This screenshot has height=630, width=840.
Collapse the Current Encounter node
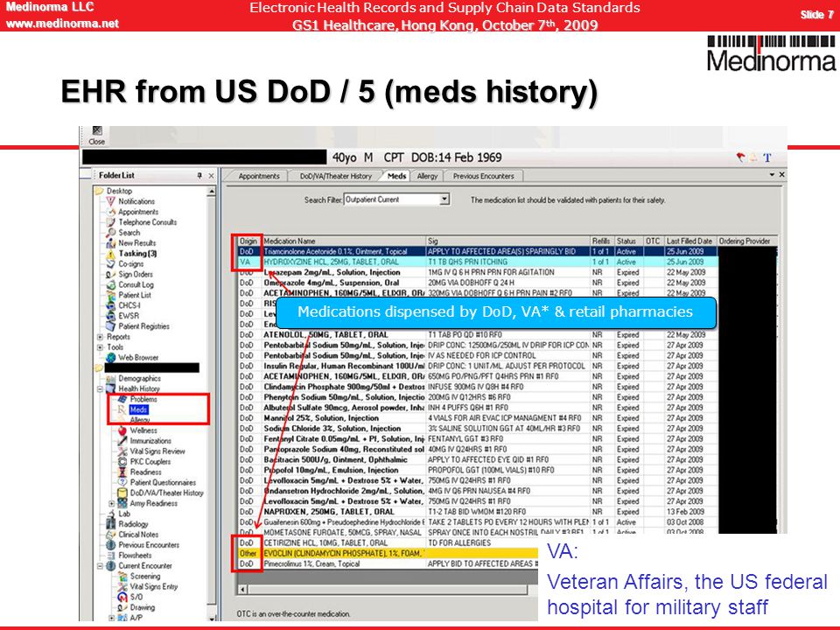(100, 566)
